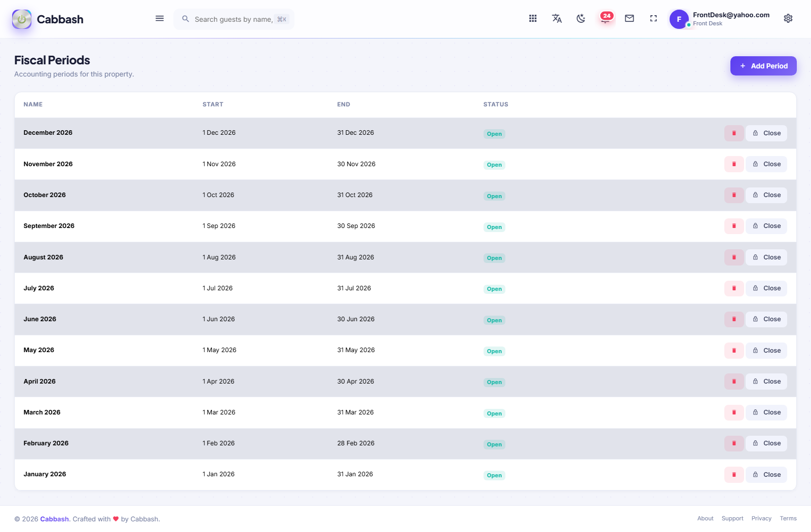Select the July 2026 row name
The height and width of the screenshot is (532, 811).
(39, 288)
